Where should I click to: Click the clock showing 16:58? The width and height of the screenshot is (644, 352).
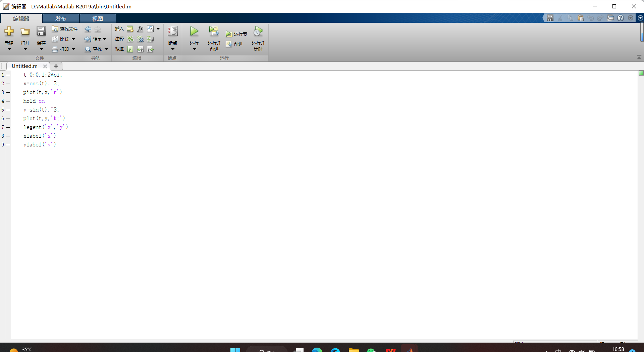(x=618, y=349)
